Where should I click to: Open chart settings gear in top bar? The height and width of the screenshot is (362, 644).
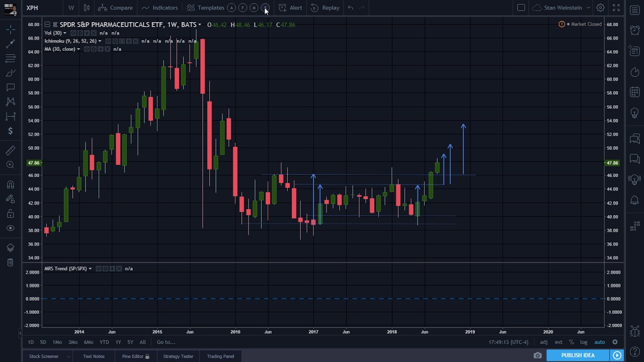pos(600,8)
